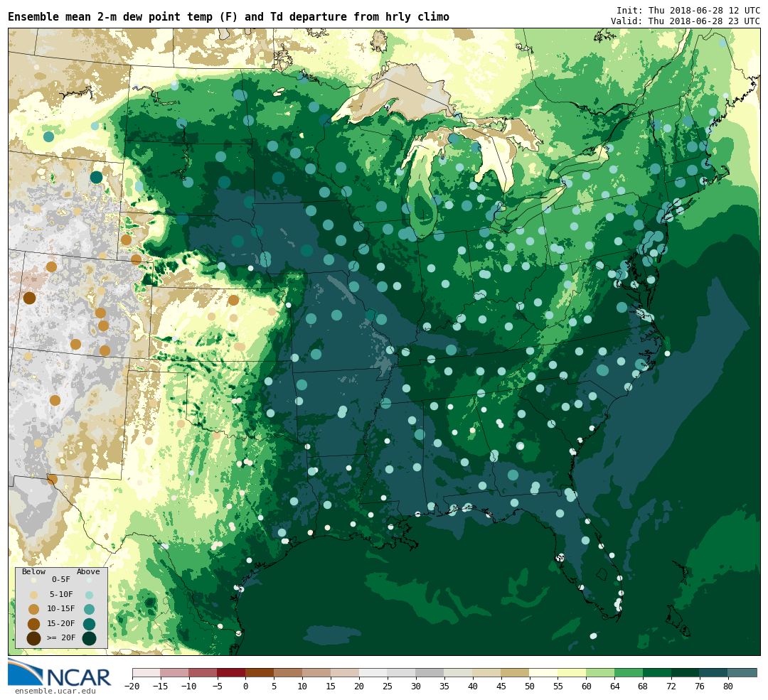Click the '15-20F' legend label

click(61, 624)
